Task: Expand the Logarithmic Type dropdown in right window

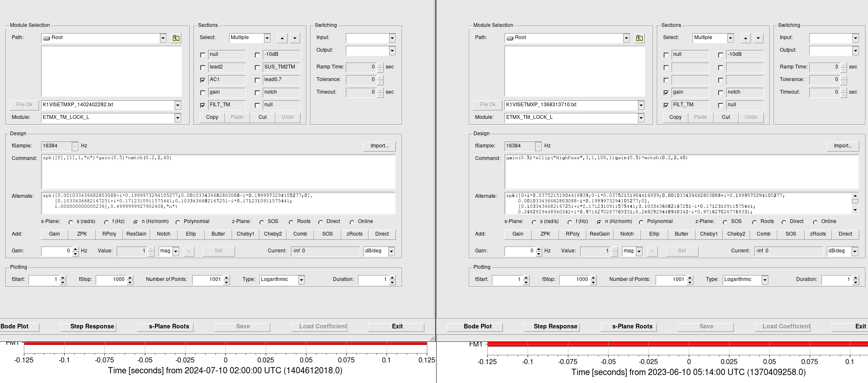Action: [x=765, y=280]
